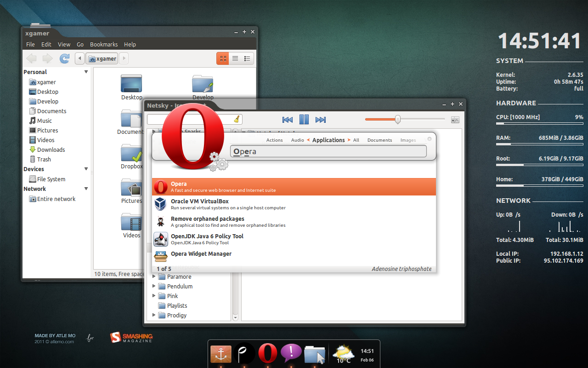Open Downloads in the sidebar
This screenshot has height=368, width=588.
[47, 149]
